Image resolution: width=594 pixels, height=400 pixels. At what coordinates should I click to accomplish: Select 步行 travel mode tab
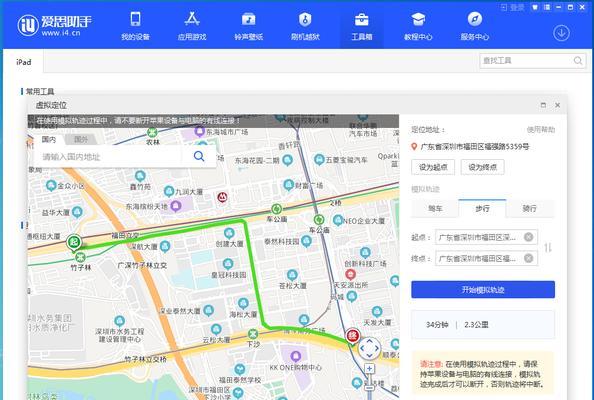click(x=482, y=208)
